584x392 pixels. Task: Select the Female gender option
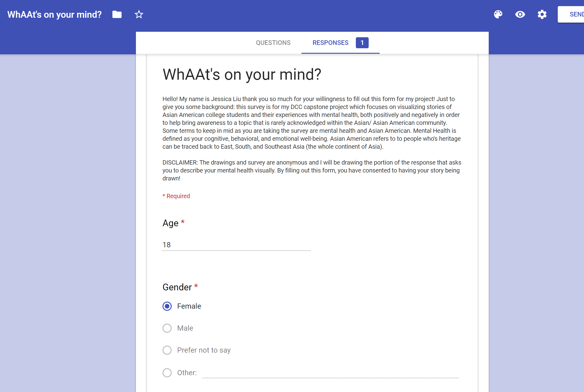[x=167, y=306]
